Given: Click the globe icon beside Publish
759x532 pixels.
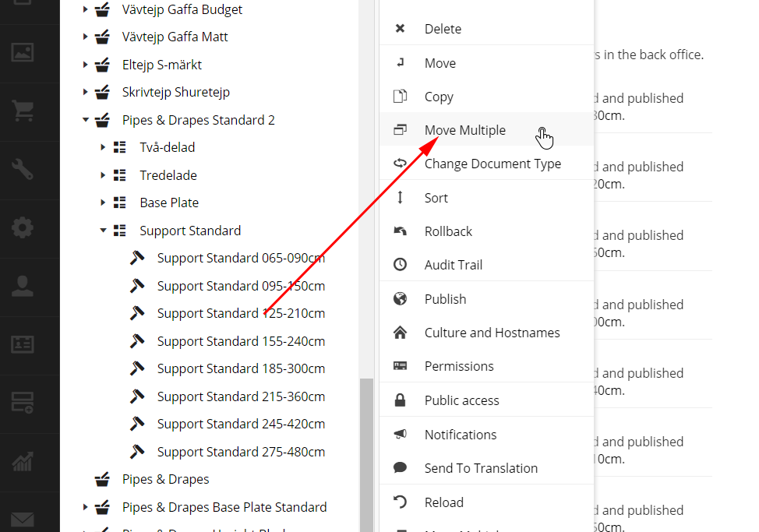Looking at the screenshot, I should click(400, 299).
